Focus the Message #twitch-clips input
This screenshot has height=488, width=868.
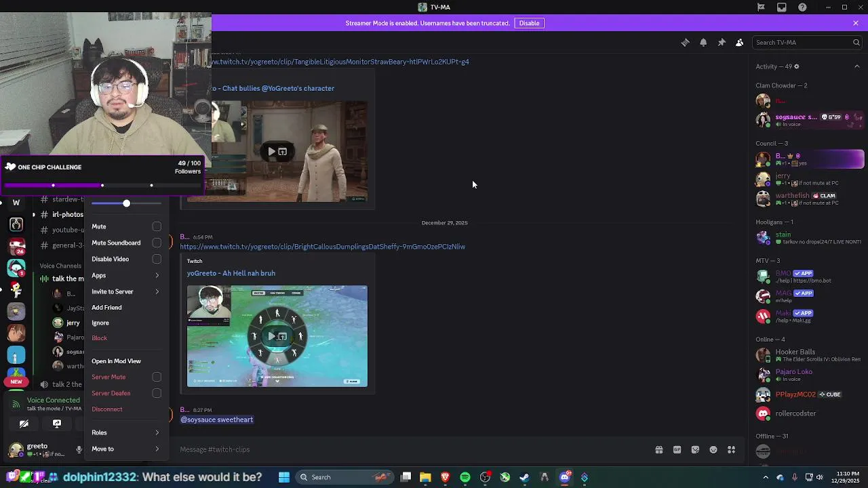(414, 449)
